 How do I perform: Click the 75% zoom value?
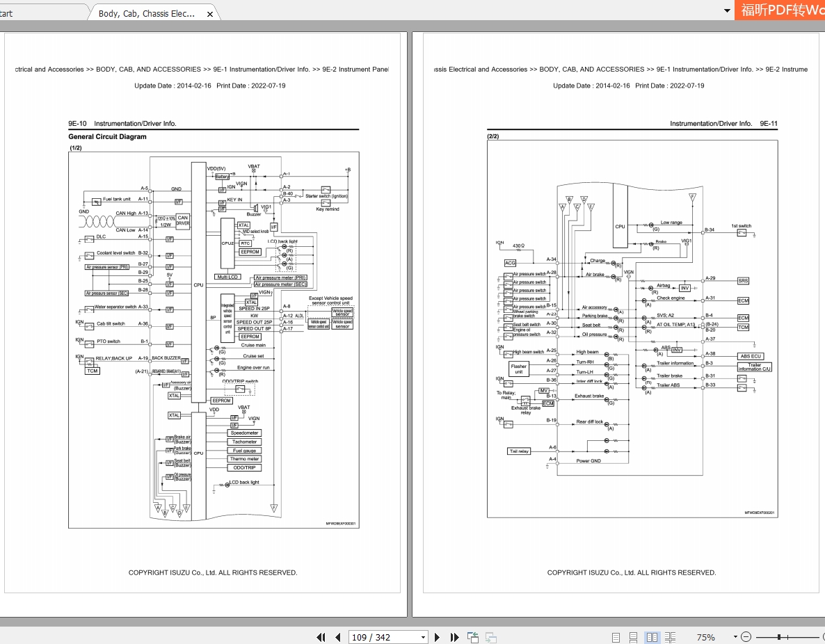705,637
